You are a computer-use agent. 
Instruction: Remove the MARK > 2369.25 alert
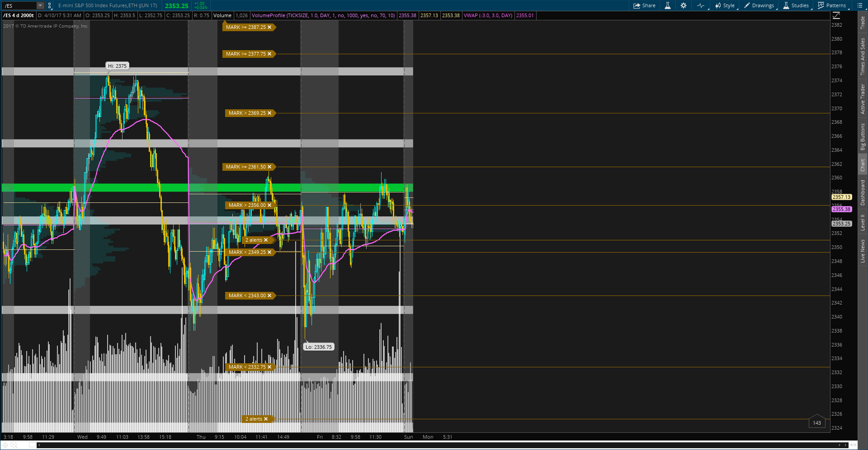pos(269,113)
